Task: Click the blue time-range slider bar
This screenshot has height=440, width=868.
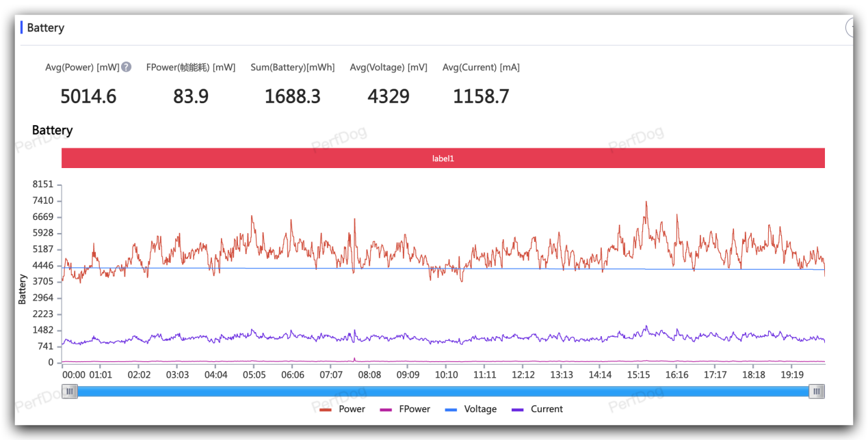Action: 443,391
